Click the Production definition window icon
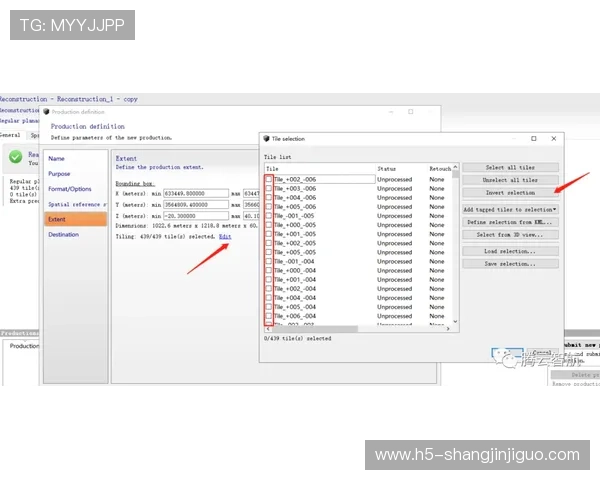Viewport: 600px width, 480px height. [46, 111]
